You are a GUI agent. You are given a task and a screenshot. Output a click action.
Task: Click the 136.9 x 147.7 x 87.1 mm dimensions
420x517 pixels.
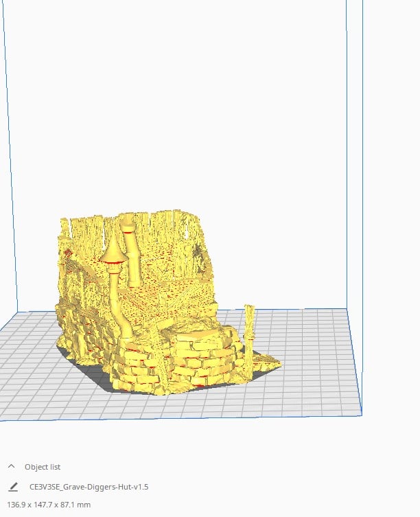49,505
